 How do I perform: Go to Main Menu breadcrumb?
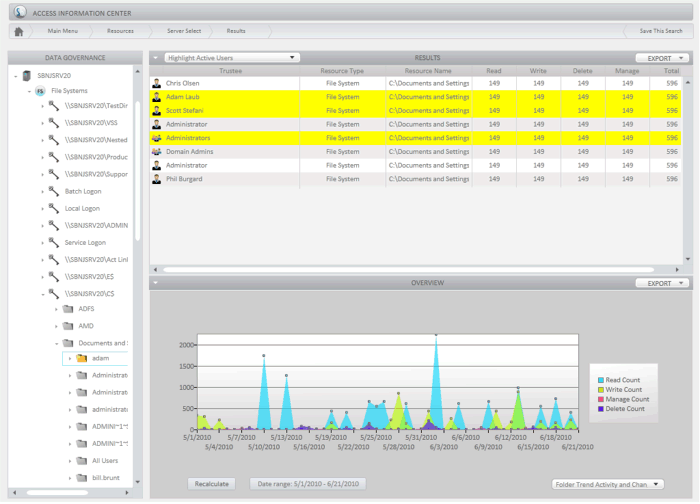click(x=62, y=31)
